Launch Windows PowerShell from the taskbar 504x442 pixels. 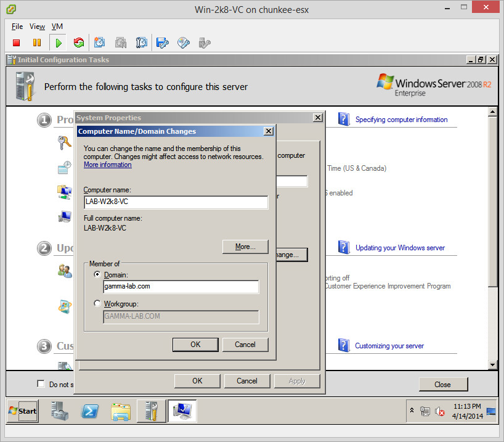click(91, 411)
